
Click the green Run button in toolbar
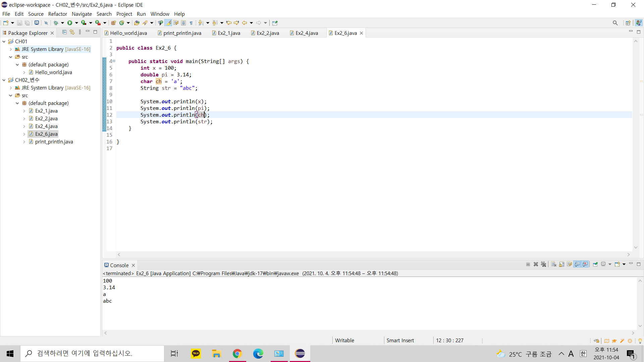(69, 23)
